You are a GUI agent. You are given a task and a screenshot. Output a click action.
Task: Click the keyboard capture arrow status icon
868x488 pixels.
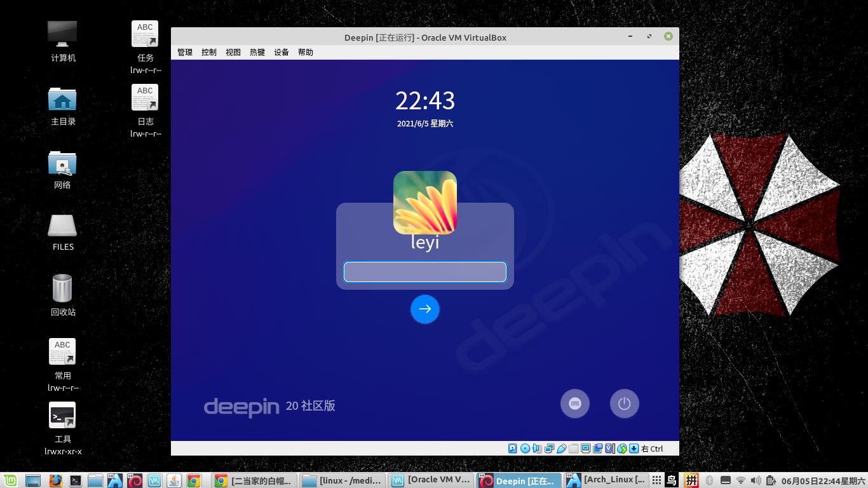click(634, 449)
